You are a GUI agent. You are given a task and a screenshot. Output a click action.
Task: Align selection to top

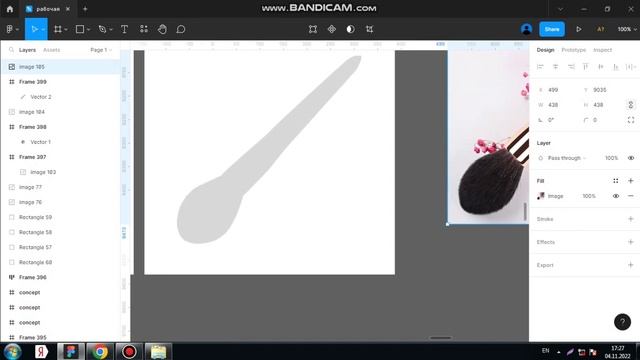point(586,67)
